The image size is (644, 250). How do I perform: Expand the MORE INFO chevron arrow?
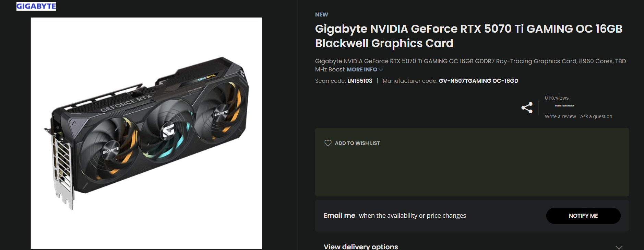coord(381,70)
